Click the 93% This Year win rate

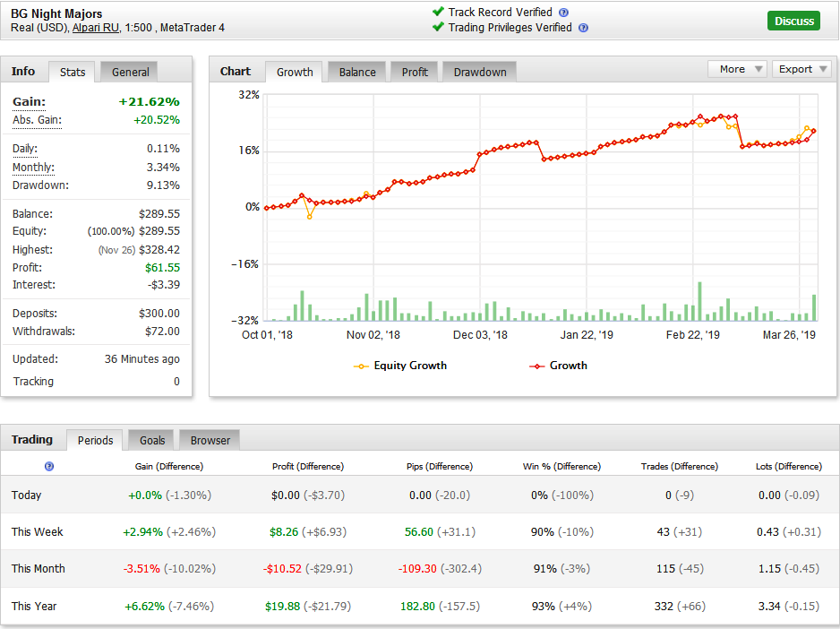(544, 606)
